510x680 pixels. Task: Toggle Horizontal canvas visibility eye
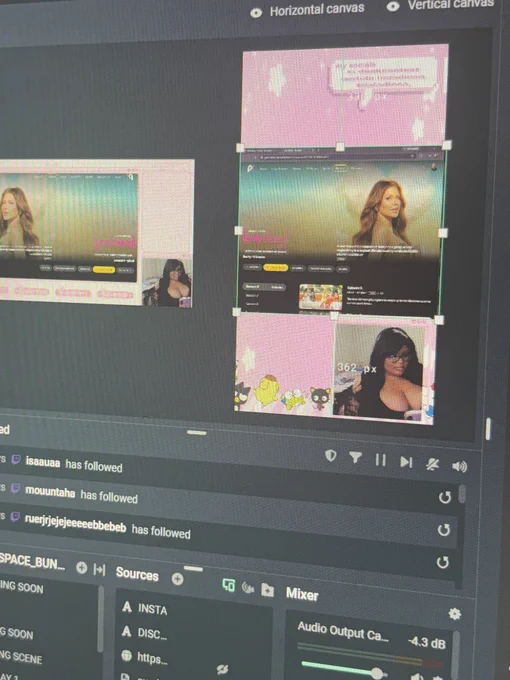256,13
